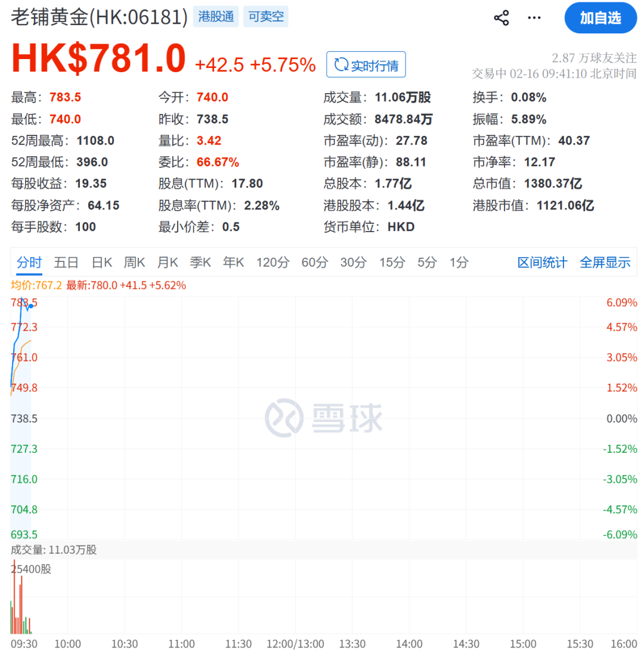Click the share icon
The height and width of the screenshot is (654, 644).
point(501,18)
